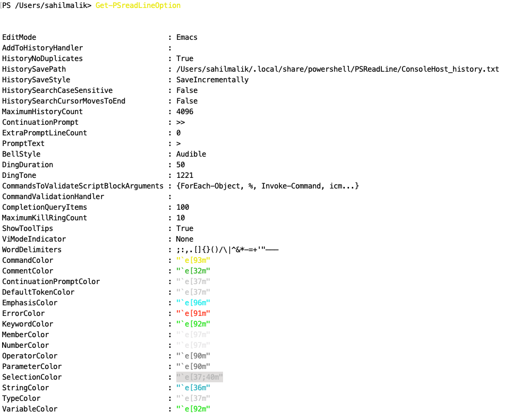Click the CommandsToValidateScriptBlockArguments list
This screenshot has width=513, height=420.
(x=267, y=186)
